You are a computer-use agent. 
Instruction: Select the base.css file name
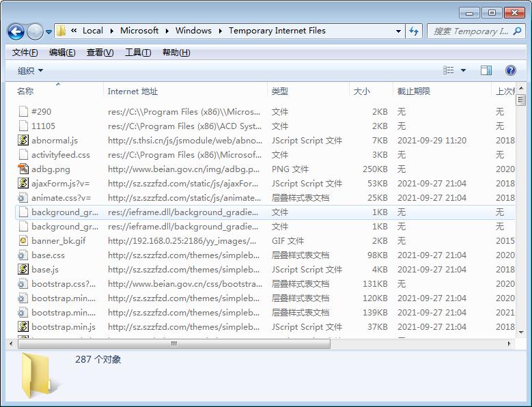coord(48,255)
